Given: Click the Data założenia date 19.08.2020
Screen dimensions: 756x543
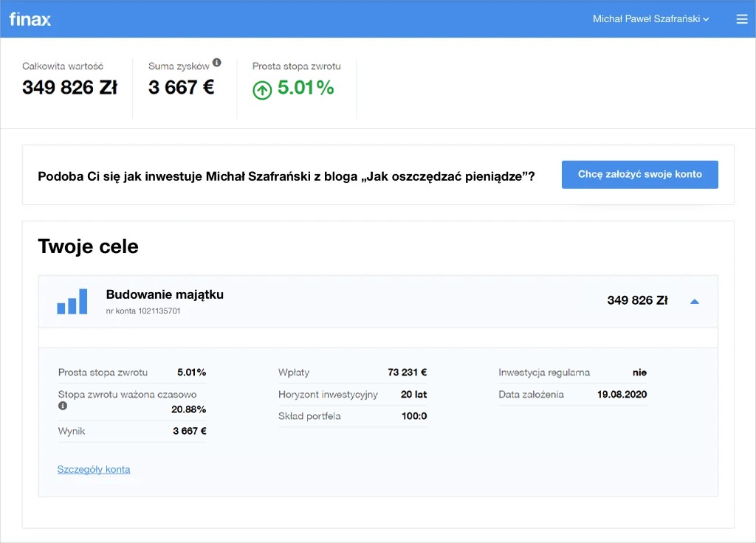Looking at the screenshot, I should pyautogui.click(x=622, y=395).
